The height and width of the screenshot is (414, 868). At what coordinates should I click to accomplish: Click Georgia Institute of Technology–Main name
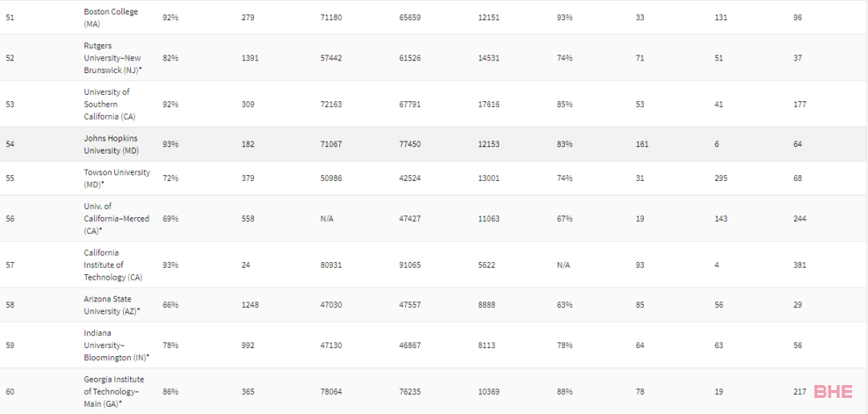point(114,391)
